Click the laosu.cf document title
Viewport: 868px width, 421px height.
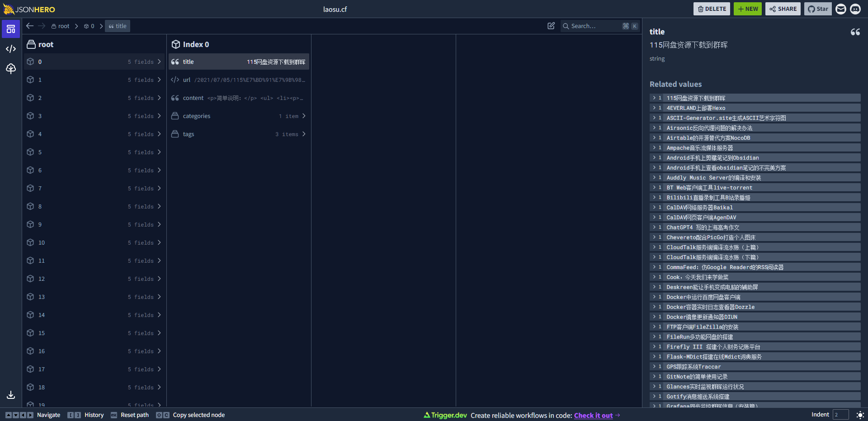coord(335,9)
